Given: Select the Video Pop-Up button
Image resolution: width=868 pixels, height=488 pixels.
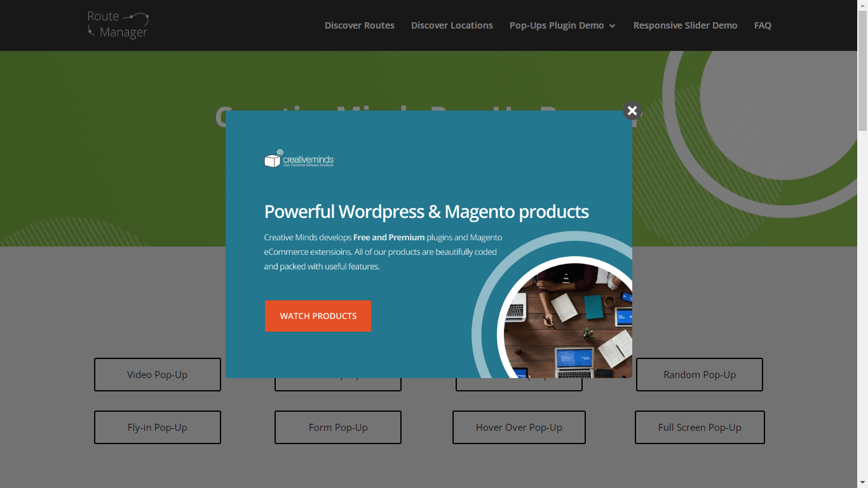Looking at the screenshot, I should [158, 374].
